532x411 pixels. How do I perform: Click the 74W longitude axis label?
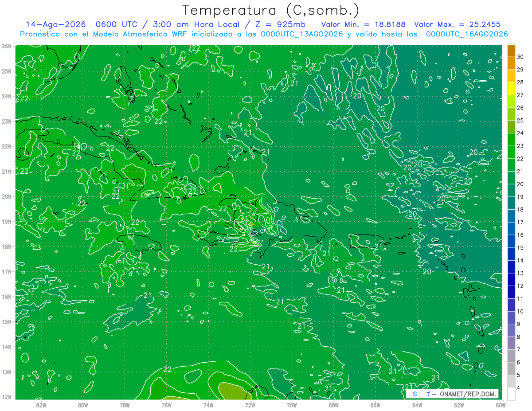click(208, 404)
